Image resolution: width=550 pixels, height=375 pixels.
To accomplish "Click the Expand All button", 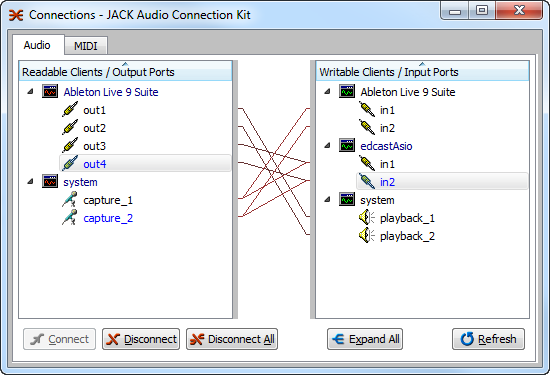I will coord(365,339).
